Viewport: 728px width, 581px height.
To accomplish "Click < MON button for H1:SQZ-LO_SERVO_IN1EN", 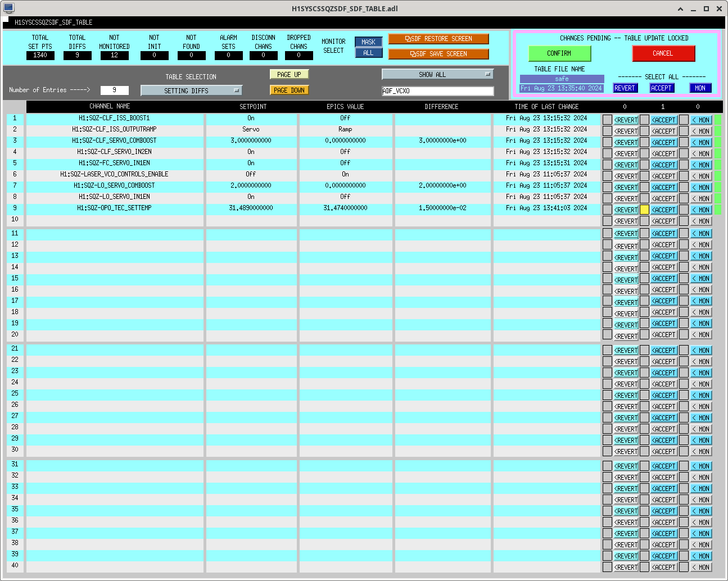I will [701, 199].
